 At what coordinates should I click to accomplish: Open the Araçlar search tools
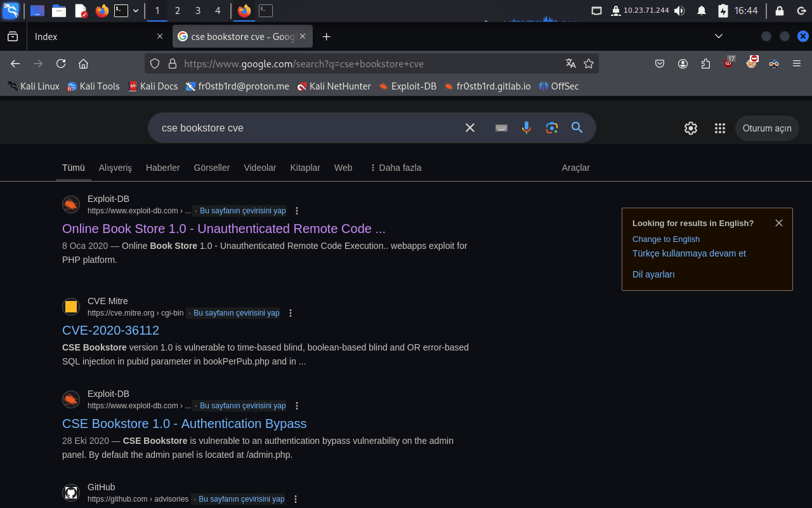pyautogui.click(x=575, y=168)
